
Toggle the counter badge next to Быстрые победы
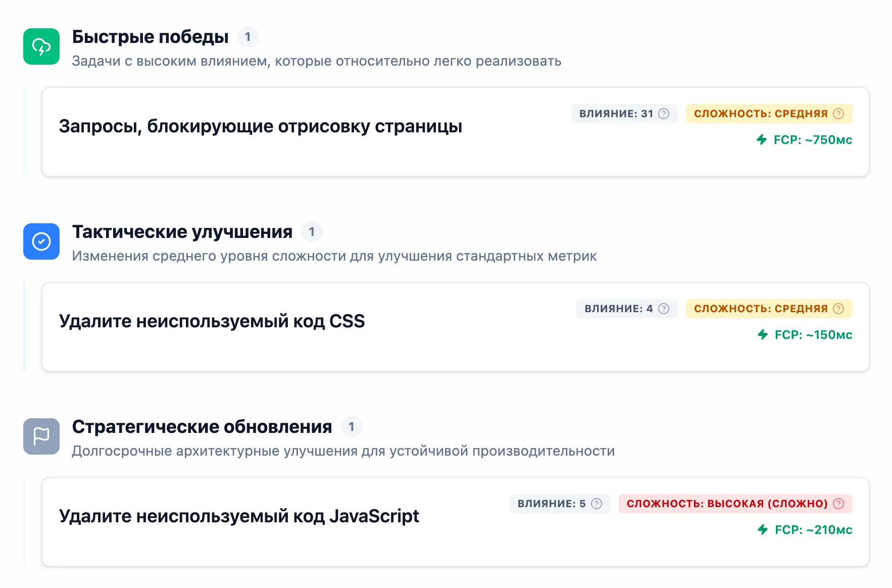(x=249, y=36)
